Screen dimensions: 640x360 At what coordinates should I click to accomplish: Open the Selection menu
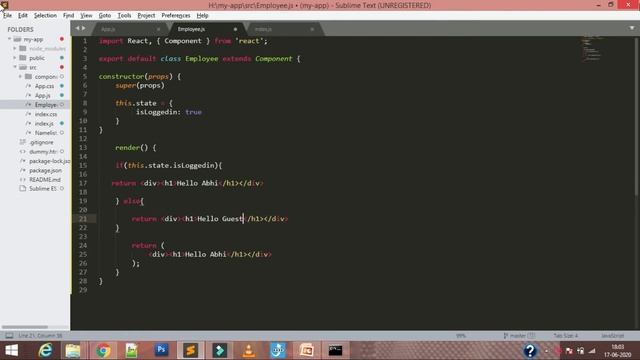(x=45, y=16)
